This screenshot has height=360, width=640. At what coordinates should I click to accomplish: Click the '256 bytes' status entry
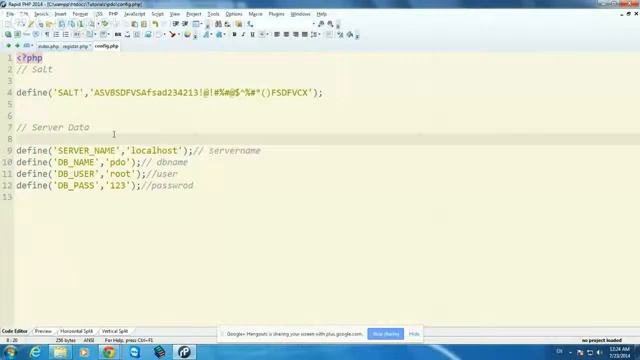[x=66, y=340]
